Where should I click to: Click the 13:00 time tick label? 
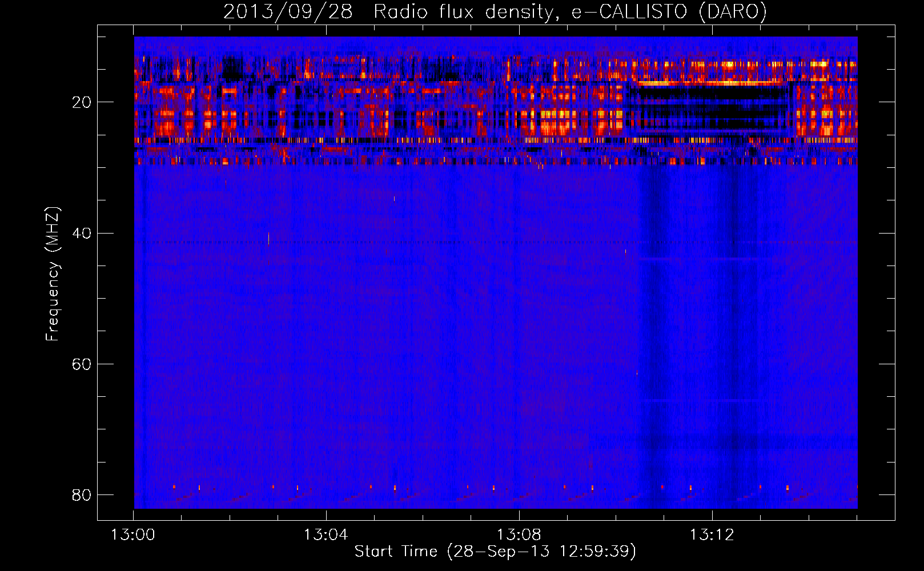click(133, 535)
